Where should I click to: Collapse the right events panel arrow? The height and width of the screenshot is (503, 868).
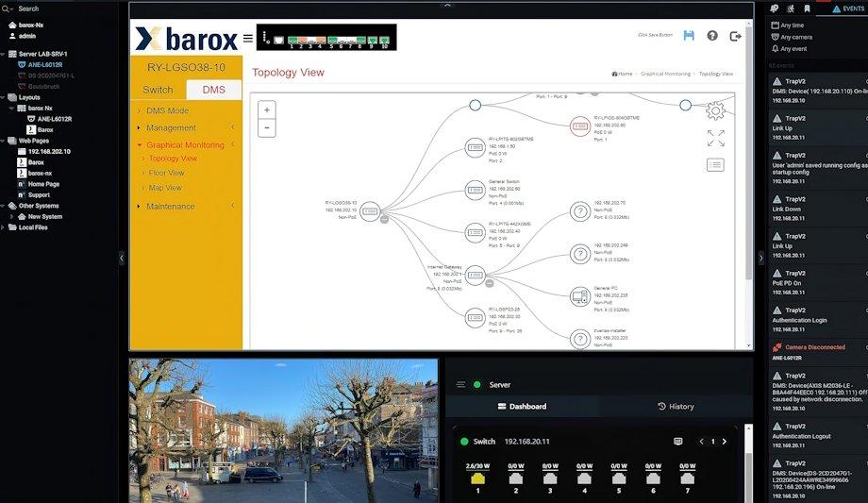(760, 258)
